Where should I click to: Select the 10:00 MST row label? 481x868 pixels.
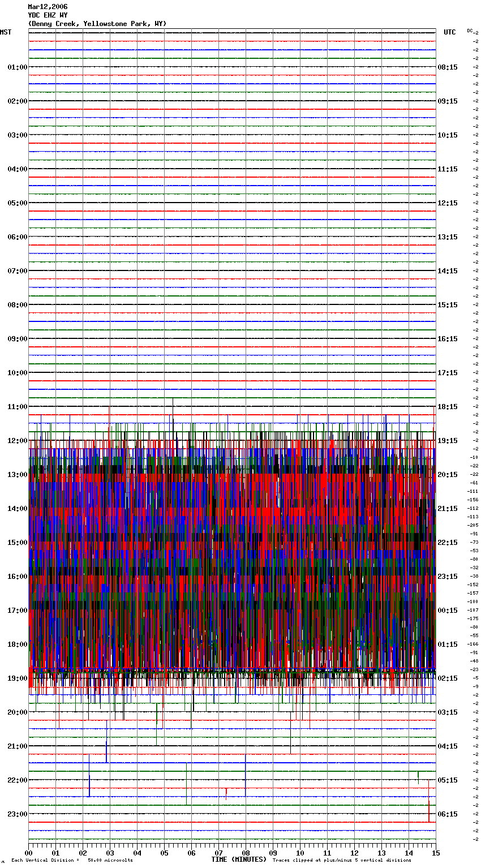coord(17,373)
